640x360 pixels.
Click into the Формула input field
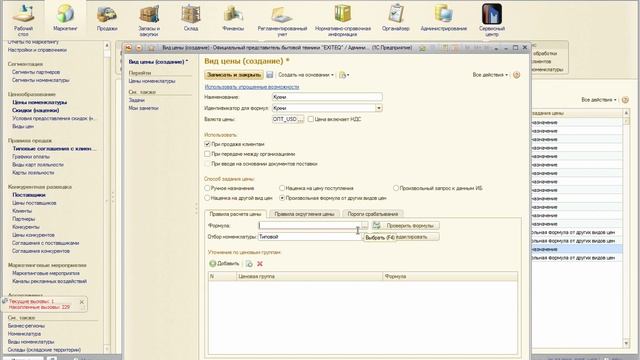(x=310, y=225)
